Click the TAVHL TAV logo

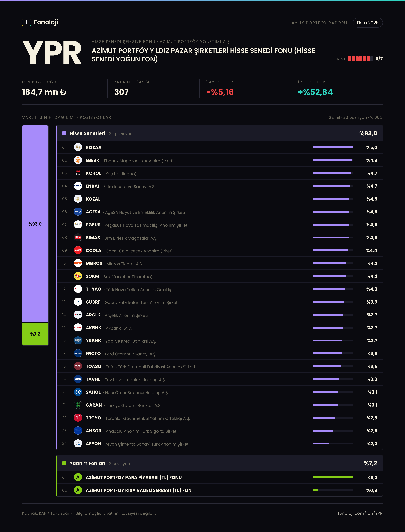(78, 379)
